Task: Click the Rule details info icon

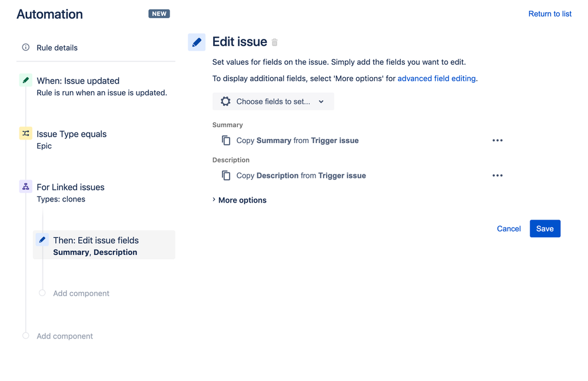Action: tap(25, 47)
